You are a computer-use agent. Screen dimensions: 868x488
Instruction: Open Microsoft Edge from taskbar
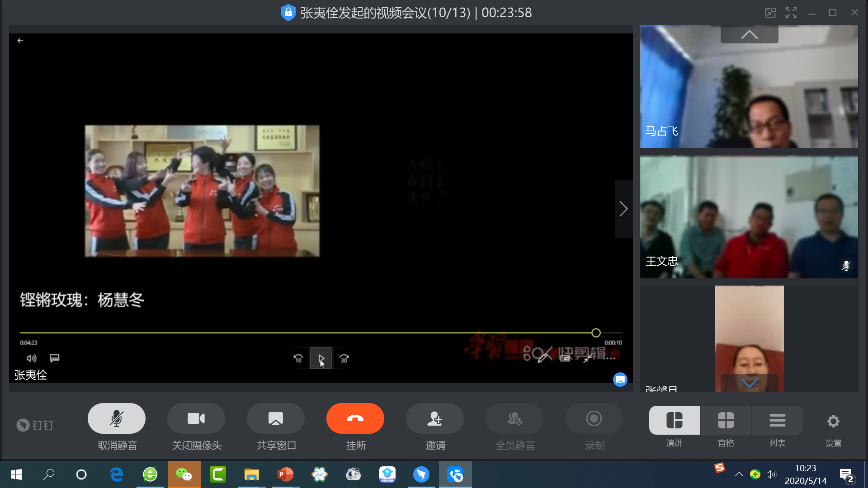tap(116, 474)
